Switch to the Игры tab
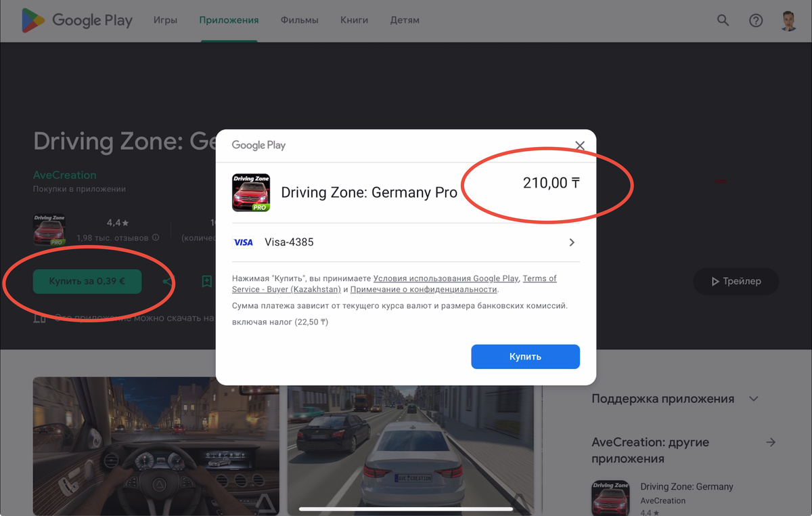The height and width of the screenshot is (516, 812). (x=165, y=20)
